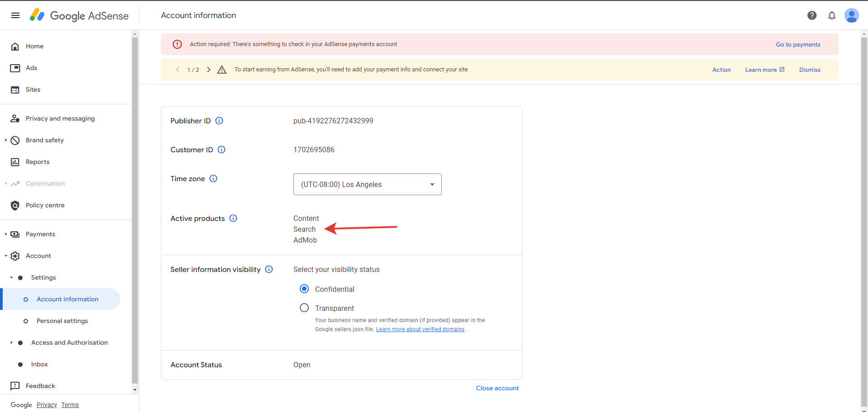The height and width of the screenshot is (412, 868).
Task: Click the Privacy and messaging icon
Action: (15, 119)
